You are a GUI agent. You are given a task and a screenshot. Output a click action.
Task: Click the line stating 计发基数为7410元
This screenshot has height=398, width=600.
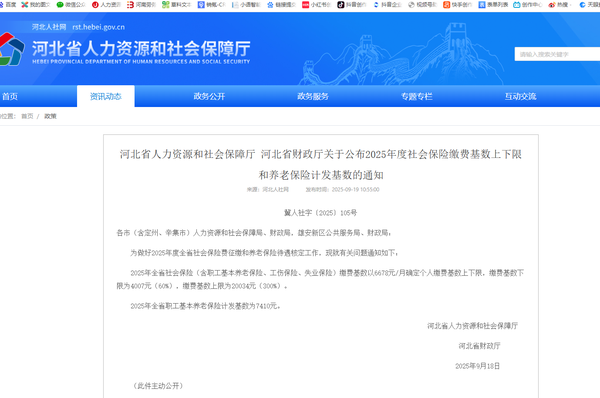pyautogui.click(x=205, y=306)
